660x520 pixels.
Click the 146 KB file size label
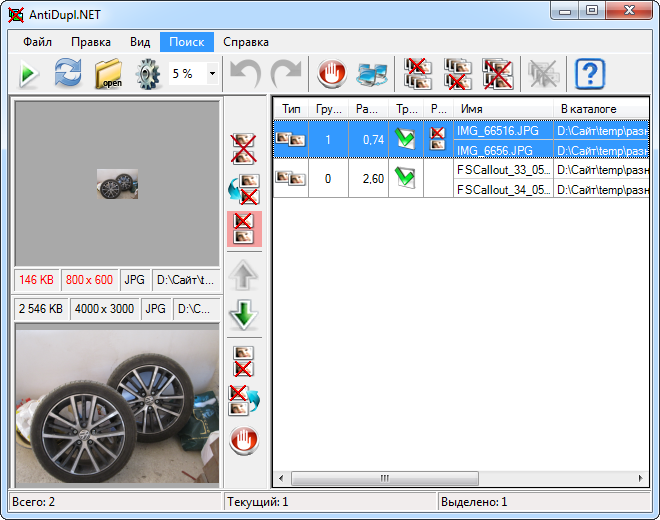tap(37, 280)
